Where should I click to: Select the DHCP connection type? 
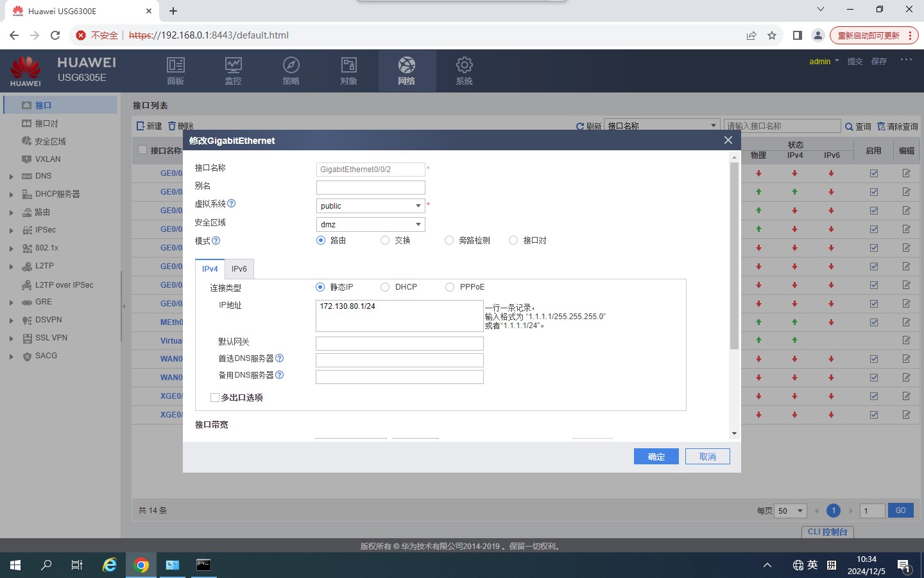coord(385,287)
